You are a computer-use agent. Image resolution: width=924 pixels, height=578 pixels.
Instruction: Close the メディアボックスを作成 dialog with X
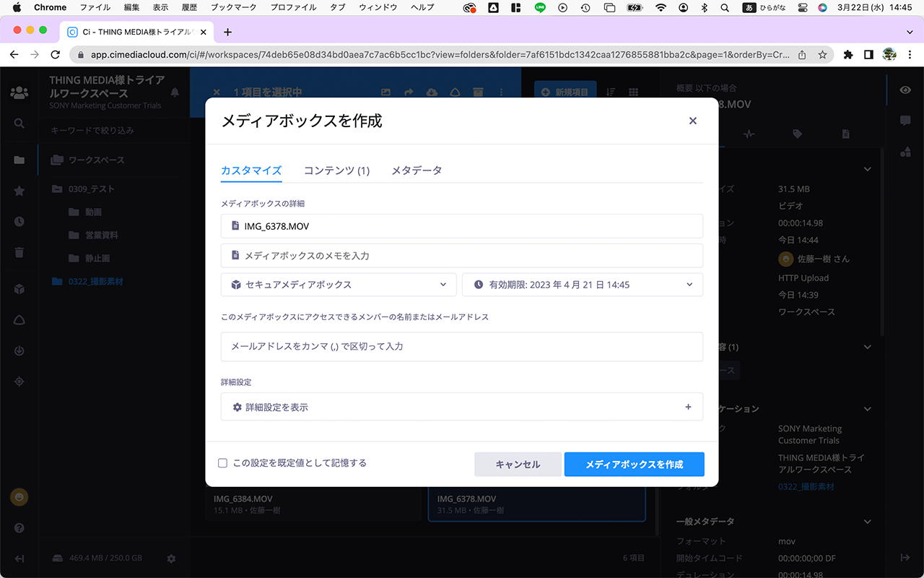coord(692,121)
